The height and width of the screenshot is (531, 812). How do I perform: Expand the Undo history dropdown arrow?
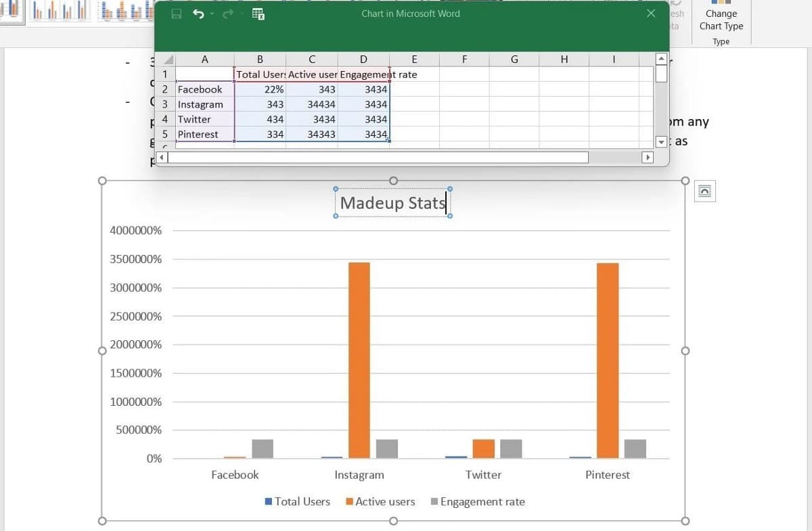click(x=212, y=13)
